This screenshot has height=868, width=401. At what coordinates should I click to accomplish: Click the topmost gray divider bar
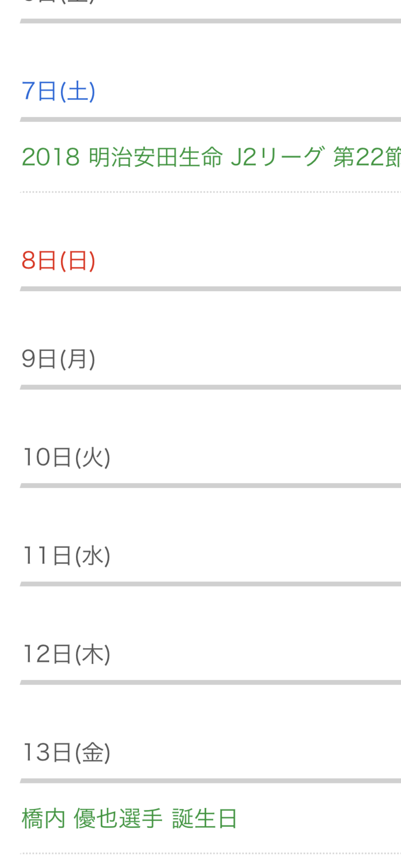pos(210,21)
